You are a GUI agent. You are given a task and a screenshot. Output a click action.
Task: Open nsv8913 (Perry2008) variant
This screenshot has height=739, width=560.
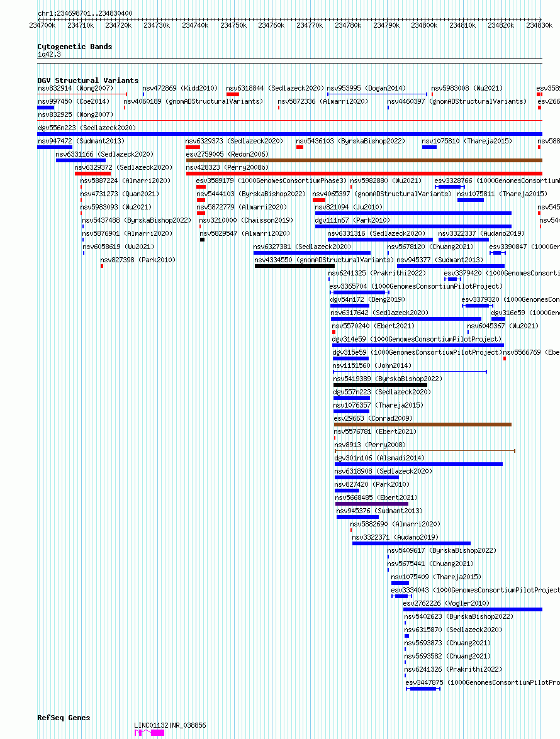(x=369, y=445)
